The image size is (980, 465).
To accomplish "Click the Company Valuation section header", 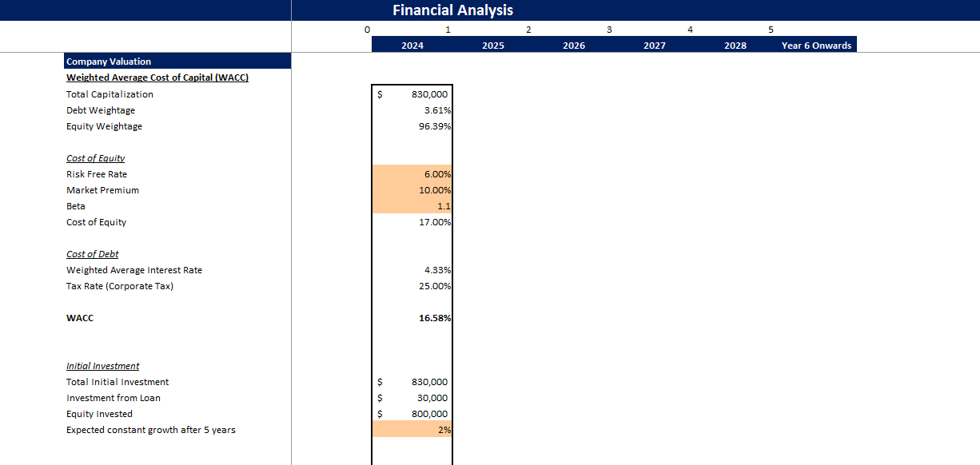I will [x=110, y=61].
